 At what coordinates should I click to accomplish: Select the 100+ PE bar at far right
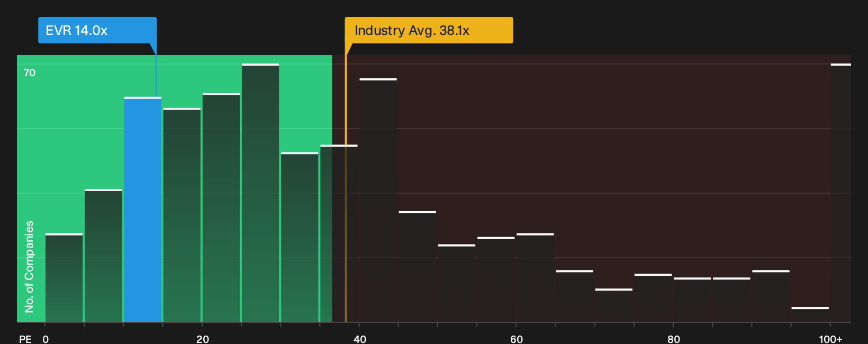pos(840,193)
